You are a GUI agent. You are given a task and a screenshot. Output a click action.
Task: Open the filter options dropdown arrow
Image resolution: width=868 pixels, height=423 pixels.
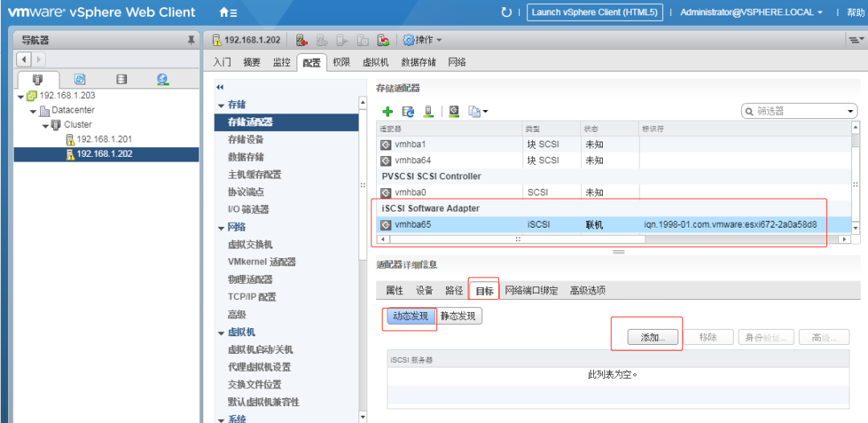(850, 111)
